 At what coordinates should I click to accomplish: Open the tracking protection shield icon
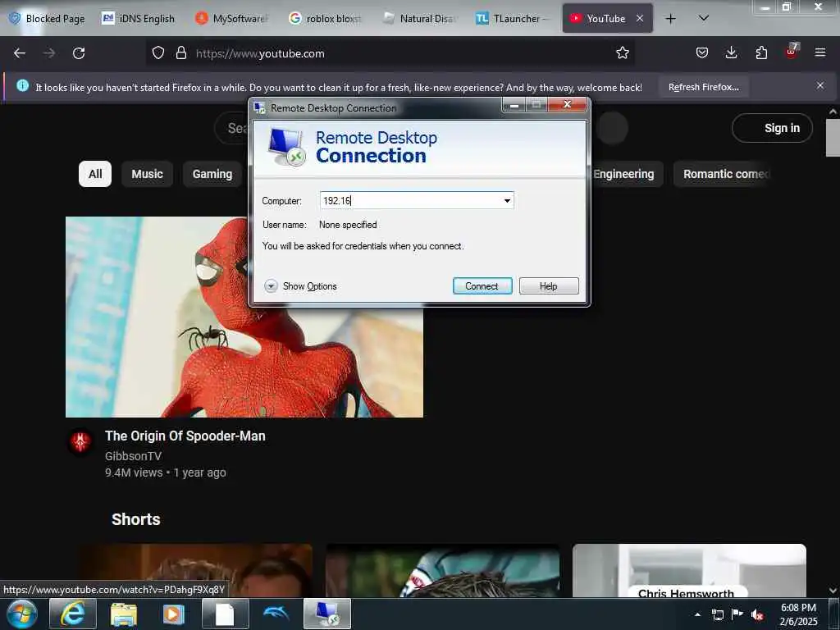(158, 53)
